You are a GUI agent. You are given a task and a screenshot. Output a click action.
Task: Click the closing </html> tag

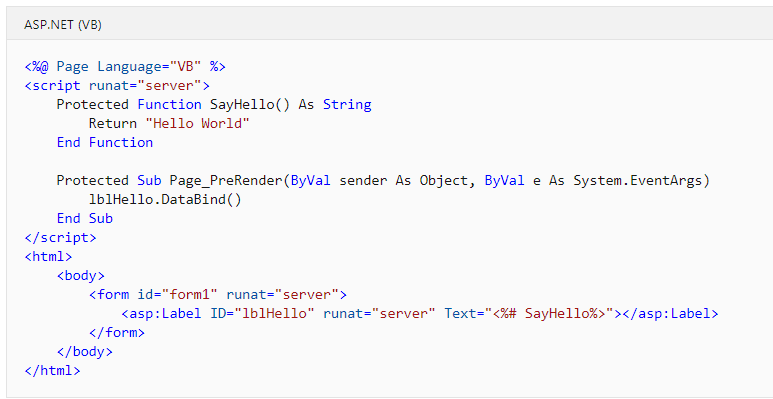coord(52,371)
